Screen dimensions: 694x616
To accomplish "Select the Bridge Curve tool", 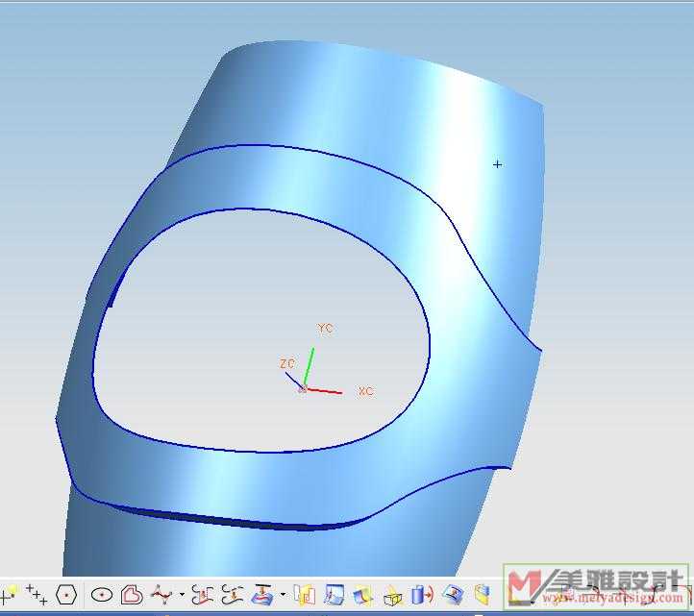I will (x=232, y=595).
